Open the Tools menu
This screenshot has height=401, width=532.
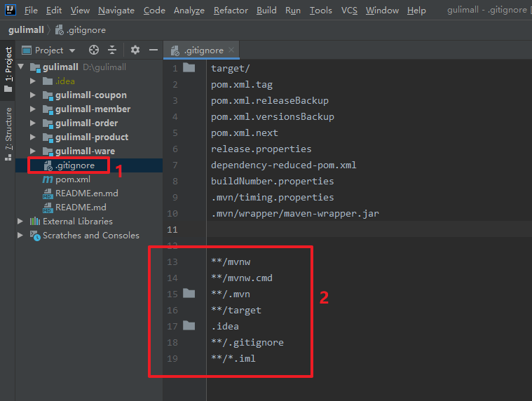point(320,11)
